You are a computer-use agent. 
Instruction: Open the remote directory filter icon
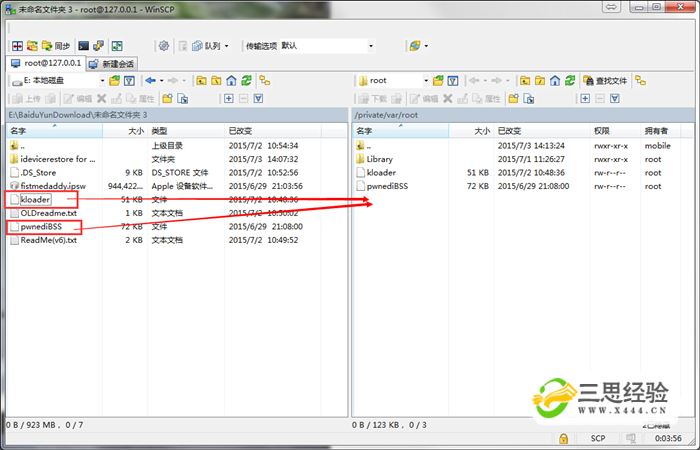point(455,80)
